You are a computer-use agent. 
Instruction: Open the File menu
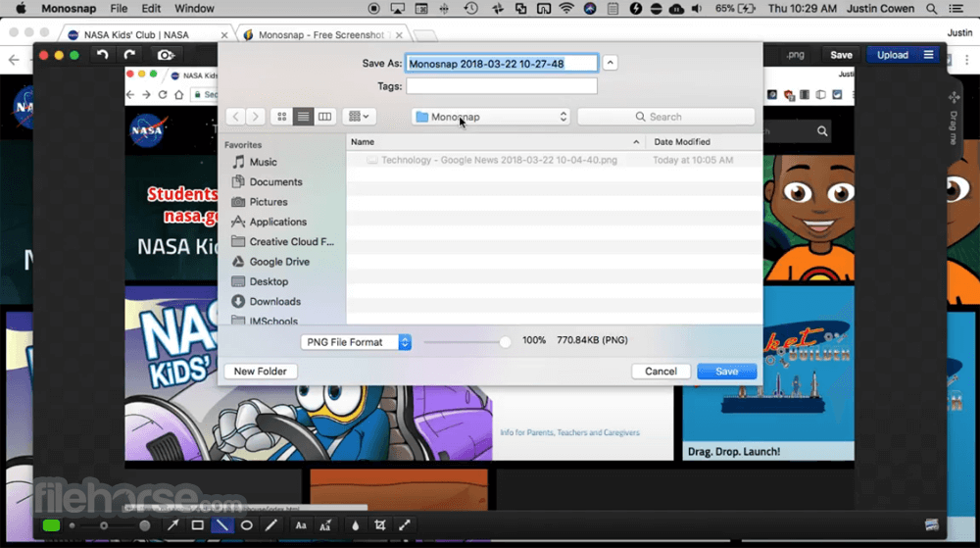point(119,9)
